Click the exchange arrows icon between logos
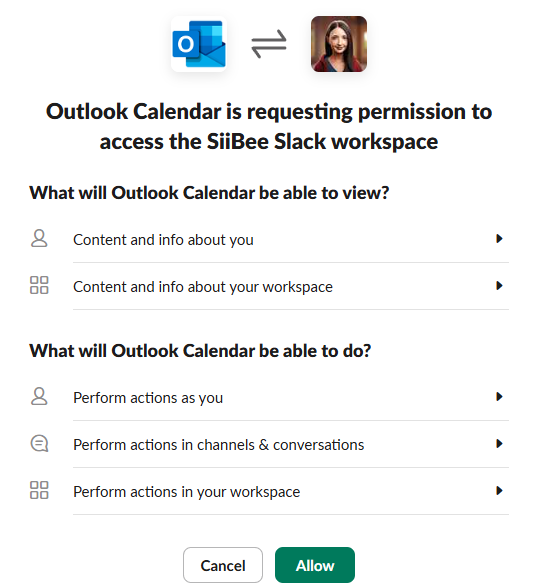The image size is (540, 587). (x=269, y=44)
